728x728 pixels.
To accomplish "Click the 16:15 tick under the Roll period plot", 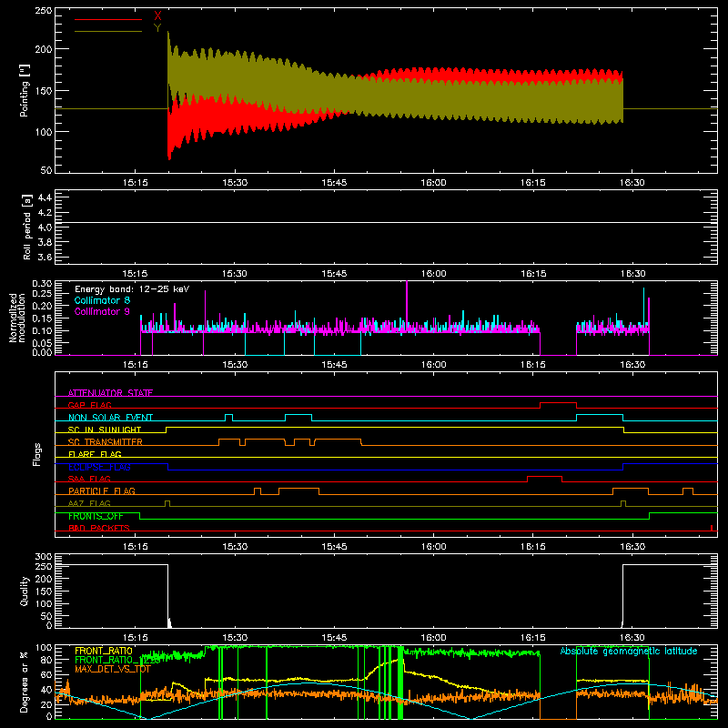I will (532, 274).
